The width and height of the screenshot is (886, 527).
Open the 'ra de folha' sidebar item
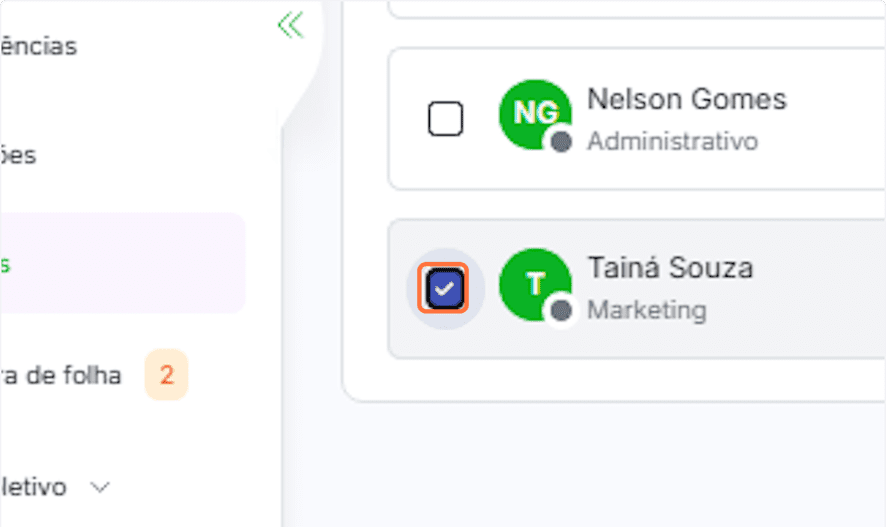pyautogui.click(x=60, y=376)
